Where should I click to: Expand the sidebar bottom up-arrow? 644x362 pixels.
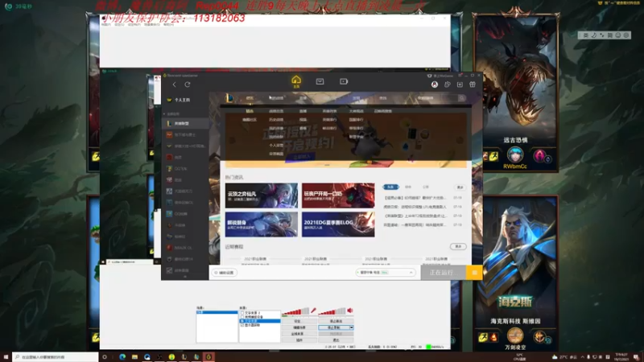(185, 277)
